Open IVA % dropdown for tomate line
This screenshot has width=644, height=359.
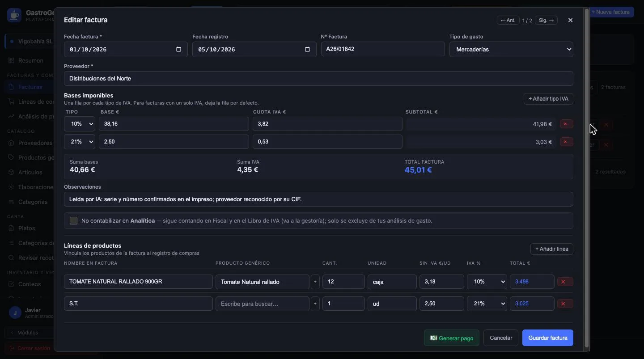(x=487, y=282)
